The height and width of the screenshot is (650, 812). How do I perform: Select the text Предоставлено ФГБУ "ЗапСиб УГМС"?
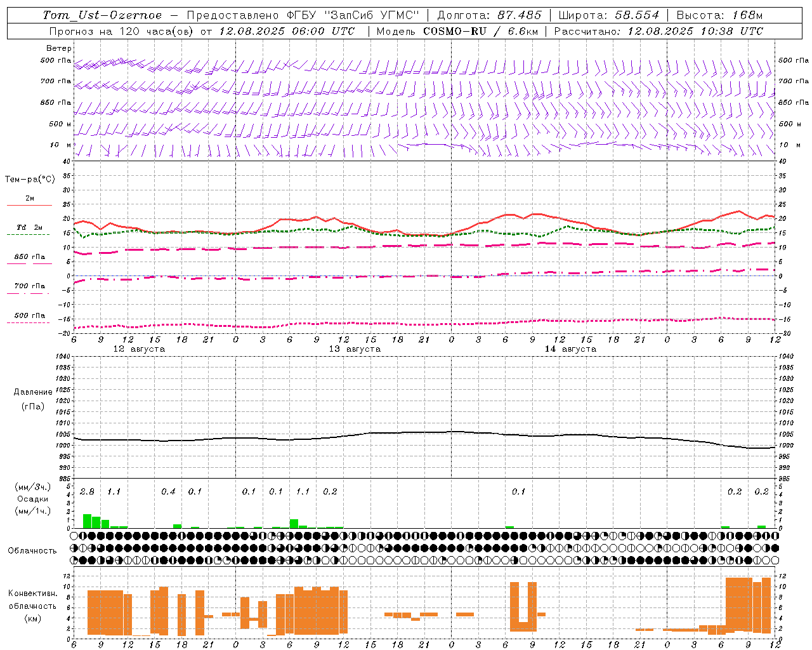303,15
